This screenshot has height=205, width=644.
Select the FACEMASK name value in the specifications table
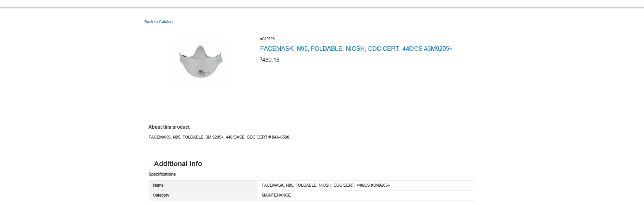326,185
